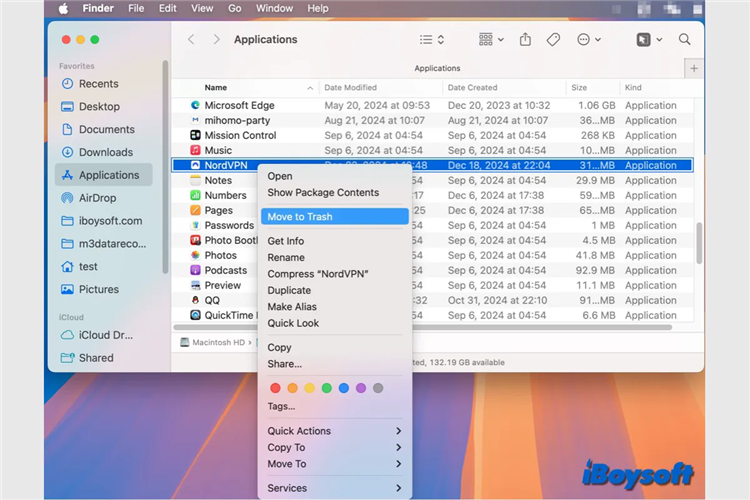This screenshot has height=500, width=750.
Task: Click the Finder back navigation arrow
Action: pos(191,39)
